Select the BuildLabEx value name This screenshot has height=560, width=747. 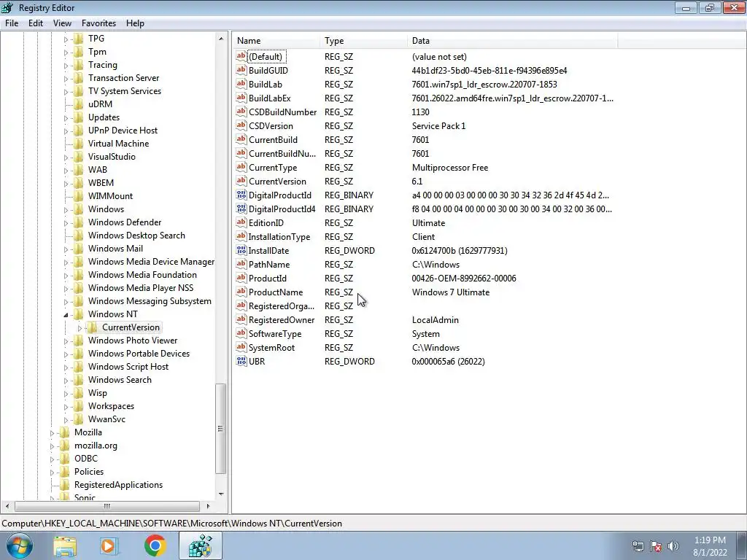point(269,98)
